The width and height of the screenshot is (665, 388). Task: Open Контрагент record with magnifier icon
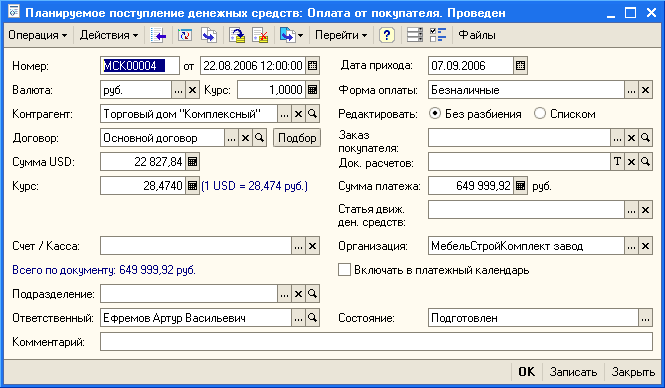point(313,114)
